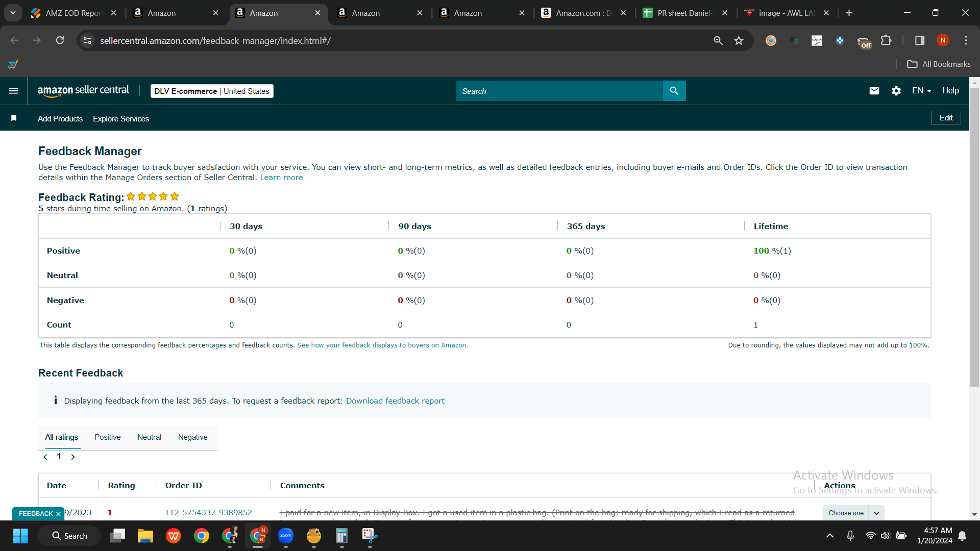Switch to the Neutral feedback tab
Screen dimensions: 980x551
coord(149,437)
